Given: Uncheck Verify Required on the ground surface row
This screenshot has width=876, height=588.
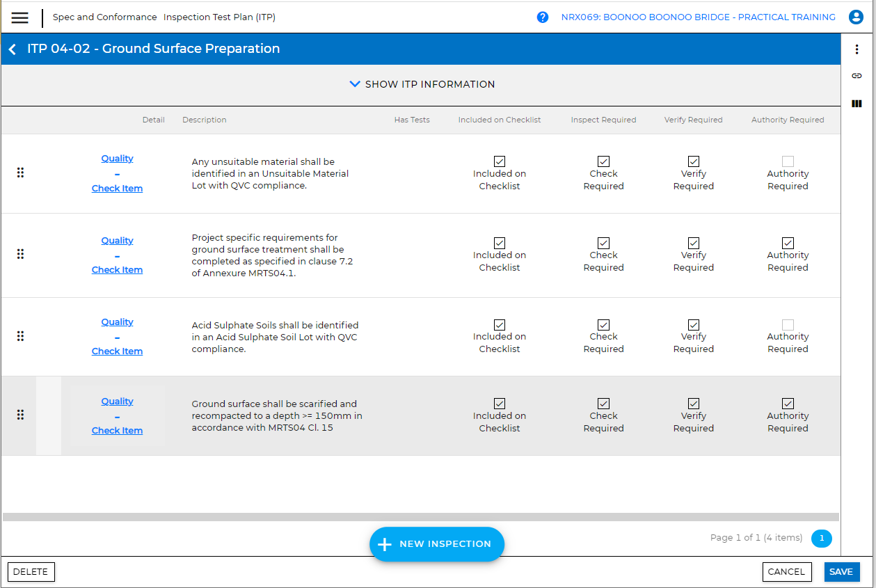Looking at the screenshot, I should (693, 404).
